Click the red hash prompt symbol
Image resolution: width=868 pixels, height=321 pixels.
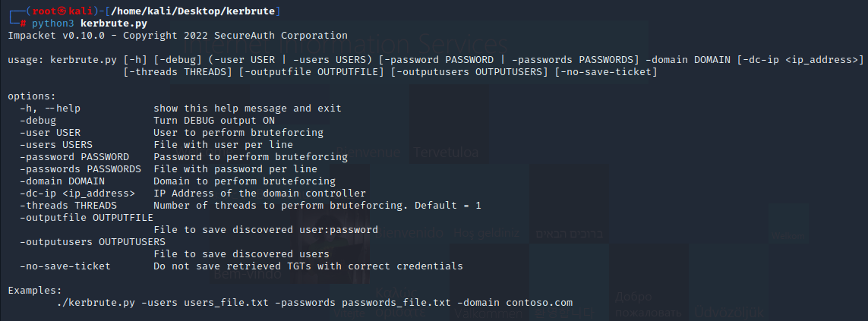[x=24, y=24]
